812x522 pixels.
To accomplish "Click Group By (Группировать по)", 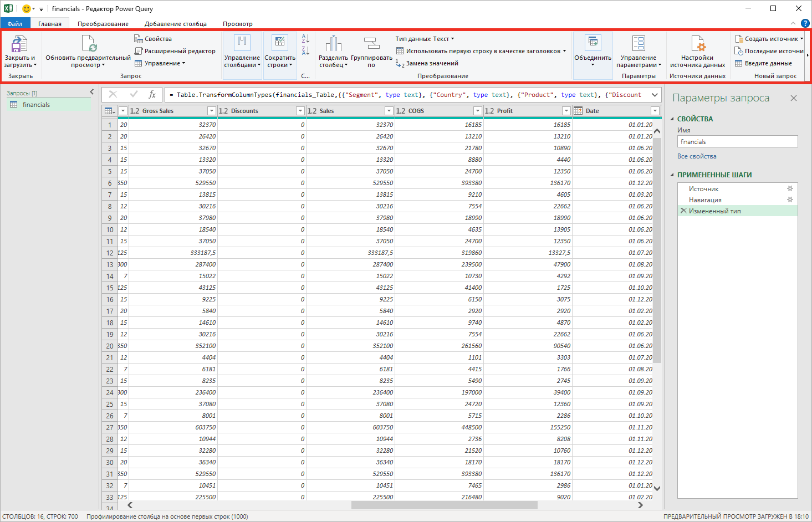I will tap(371, 52).
